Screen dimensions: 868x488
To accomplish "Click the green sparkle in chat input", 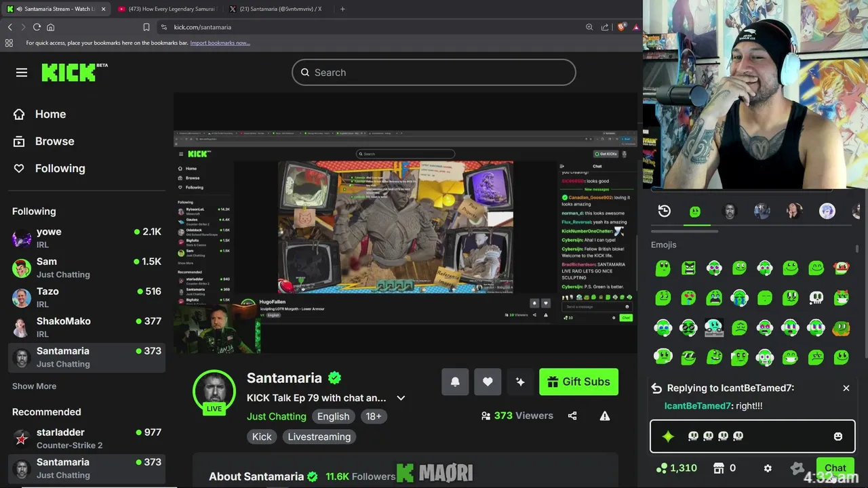I will click(668, 436).
